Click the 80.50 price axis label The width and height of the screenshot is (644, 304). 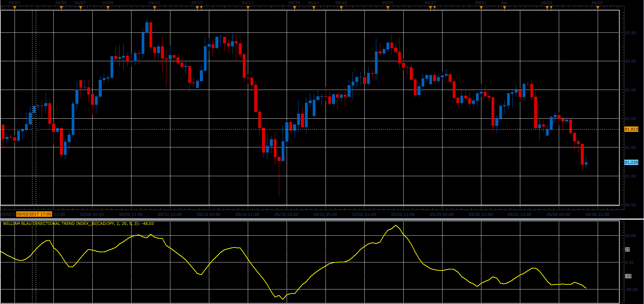(x=630, y=205)
